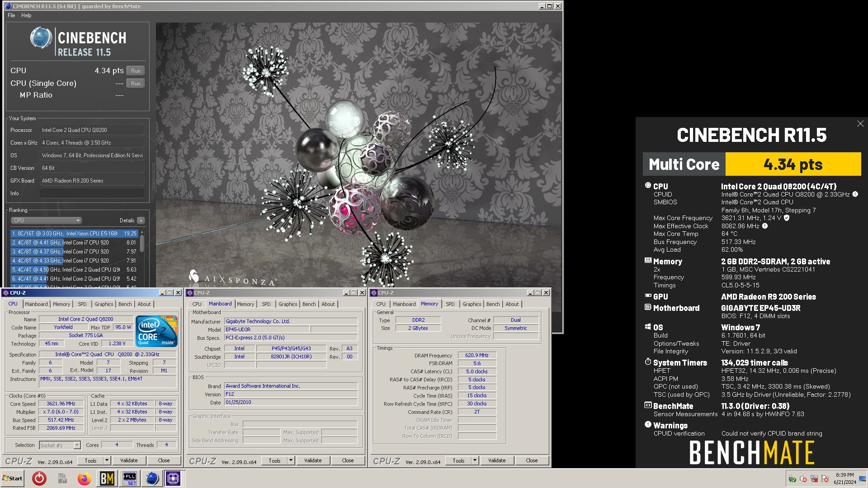Click the green check tray icon
The height and width of the screenshot is (488, 868).
[792, 479]
